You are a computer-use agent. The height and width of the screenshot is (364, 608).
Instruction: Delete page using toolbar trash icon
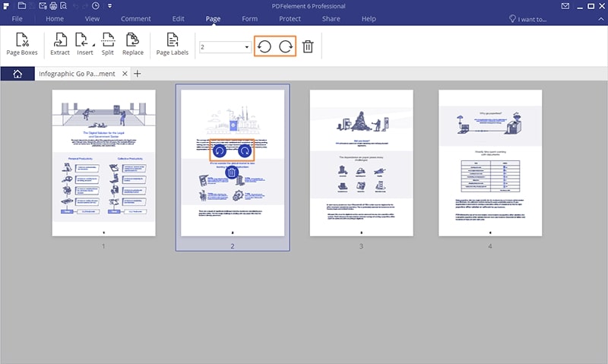[308, 46]
